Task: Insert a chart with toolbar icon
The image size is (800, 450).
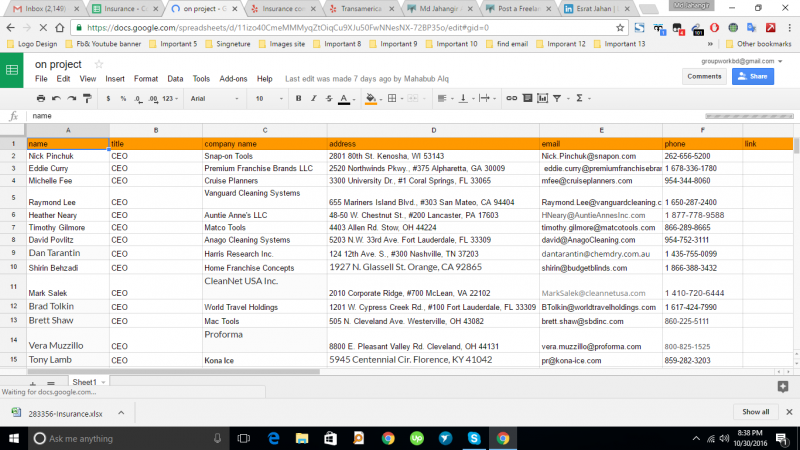Action: click(542, 98)
